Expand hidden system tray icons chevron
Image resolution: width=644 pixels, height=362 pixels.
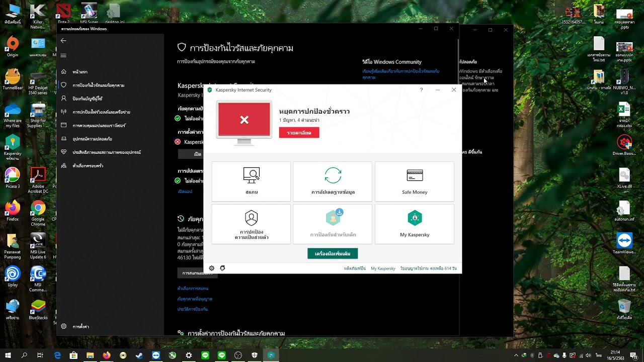point(515,355)
